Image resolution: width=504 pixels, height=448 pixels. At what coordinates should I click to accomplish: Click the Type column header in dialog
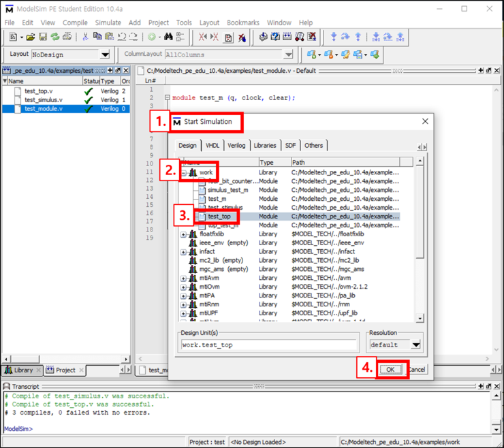pyautogui.click(x=275, y=162)
